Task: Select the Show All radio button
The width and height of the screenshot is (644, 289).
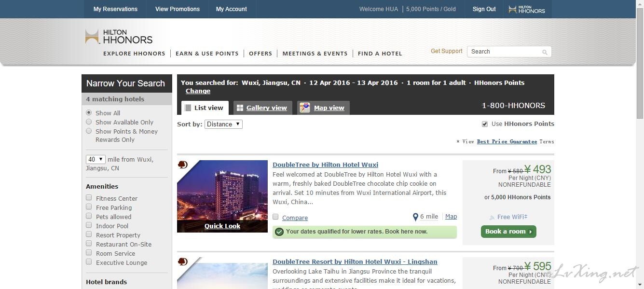Action: point(89,112)
